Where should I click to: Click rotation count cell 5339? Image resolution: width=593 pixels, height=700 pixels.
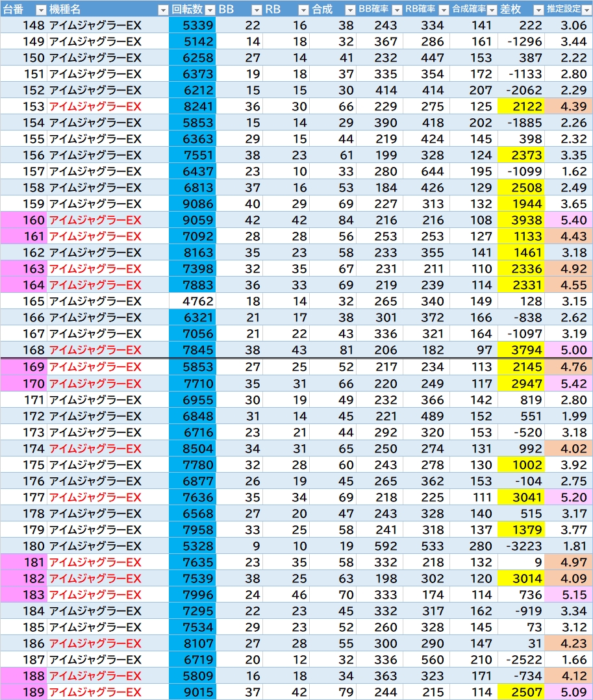[x=192, y=25]
